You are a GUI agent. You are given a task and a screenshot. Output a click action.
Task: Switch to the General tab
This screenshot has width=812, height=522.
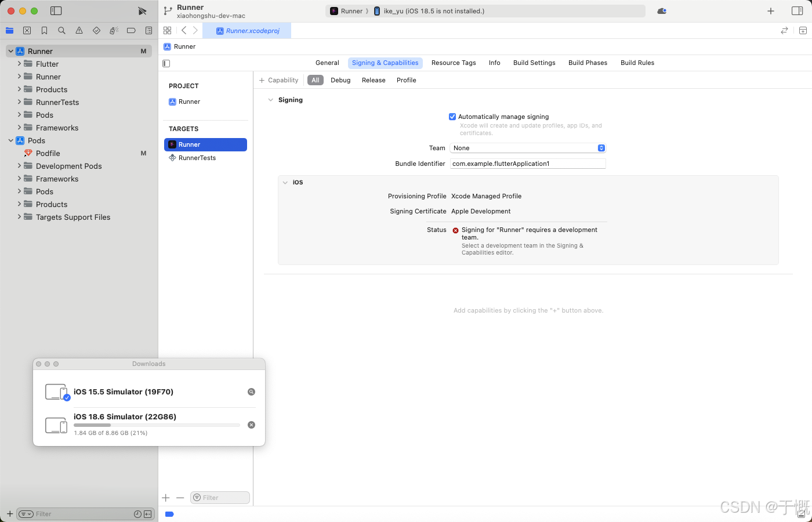click(327, 63)
